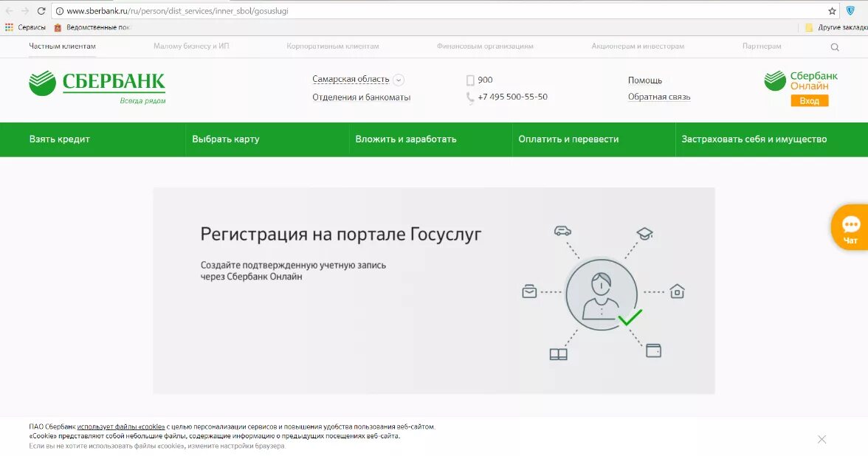Open the Вложить и заработать menu
This screenshot has width=868, height=456.
coord(406,139)
